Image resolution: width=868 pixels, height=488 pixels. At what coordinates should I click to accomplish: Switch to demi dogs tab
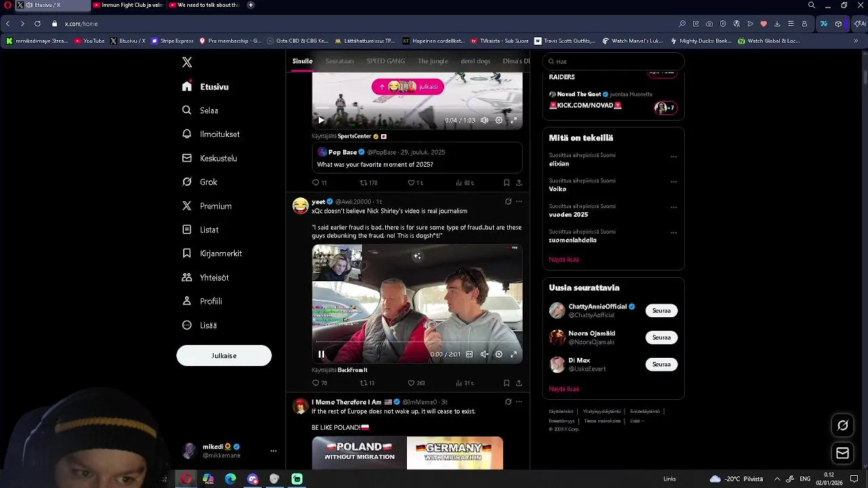pyautogui.click(x=475, y=61)
